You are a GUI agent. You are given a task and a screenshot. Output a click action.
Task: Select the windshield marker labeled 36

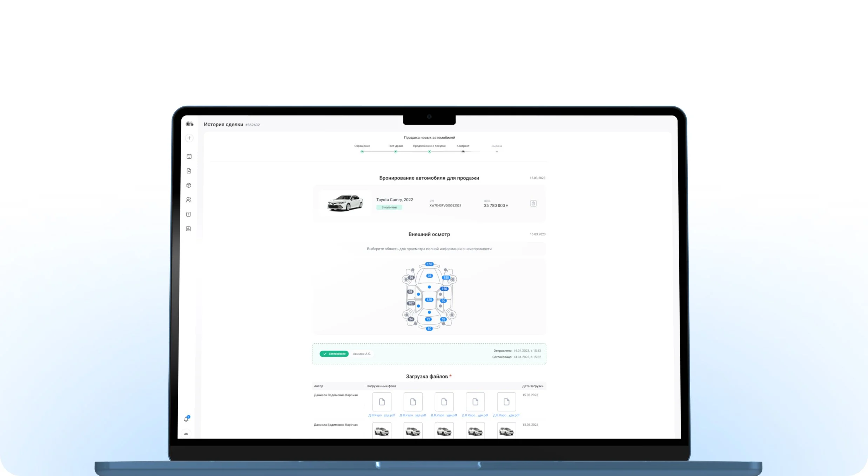pos(429,276)
